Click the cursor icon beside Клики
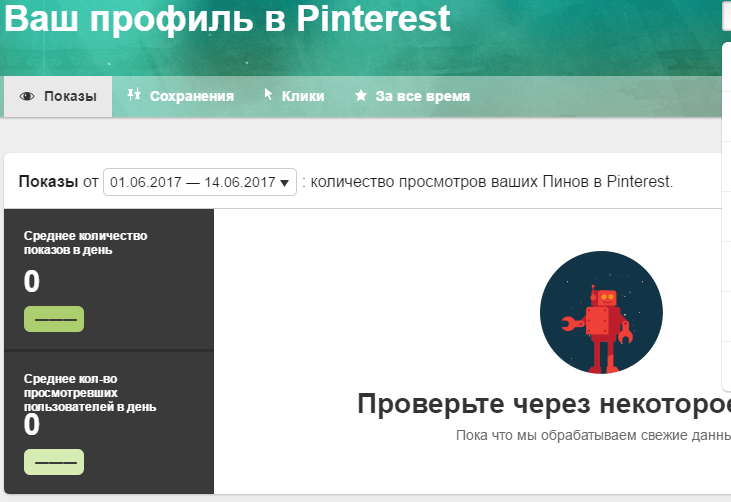Viewport: 731px width, 502px height. click(x=268, y=95)
